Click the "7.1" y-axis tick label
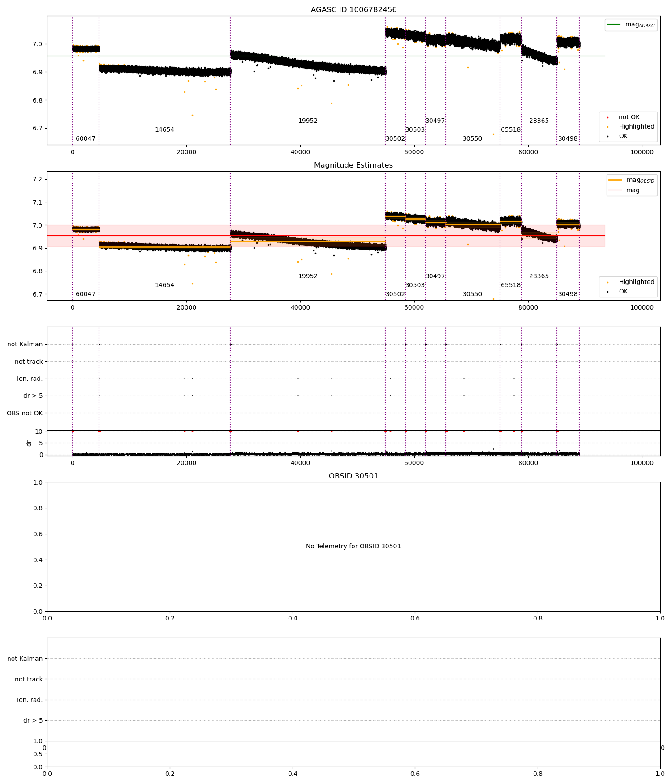 tap(38, 202)
